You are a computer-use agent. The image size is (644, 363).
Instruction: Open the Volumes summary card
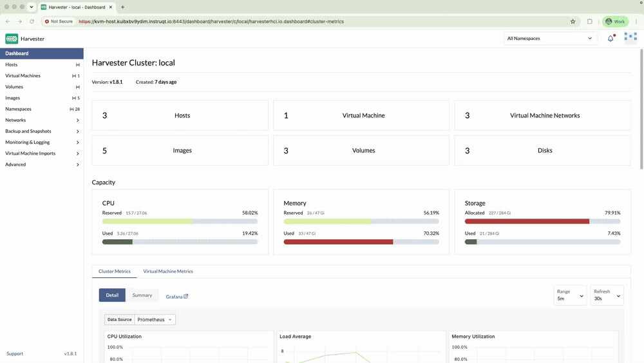point(361,150)
